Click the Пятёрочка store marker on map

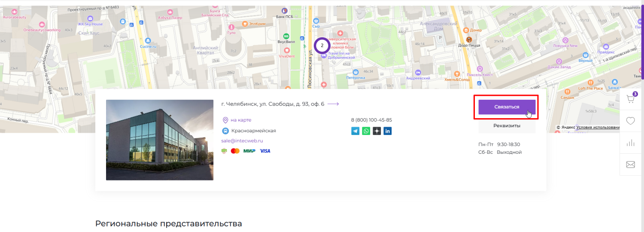[355, 72]
